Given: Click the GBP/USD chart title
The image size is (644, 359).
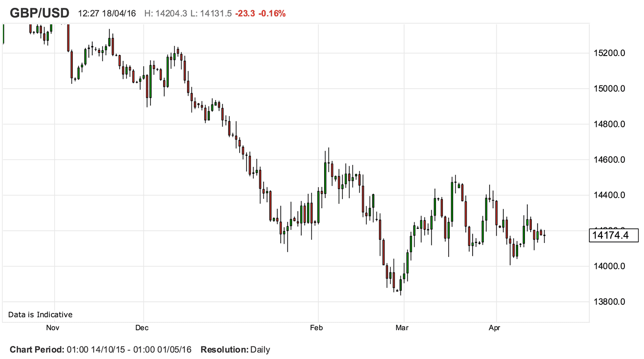Looking at the screenshot, I should tap(40, 13).
